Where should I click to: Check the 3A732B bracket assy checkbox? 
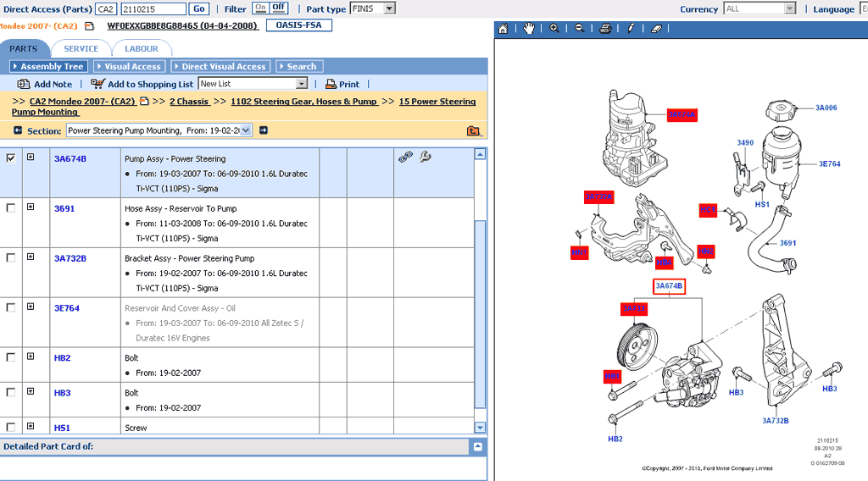coord(10,257)
